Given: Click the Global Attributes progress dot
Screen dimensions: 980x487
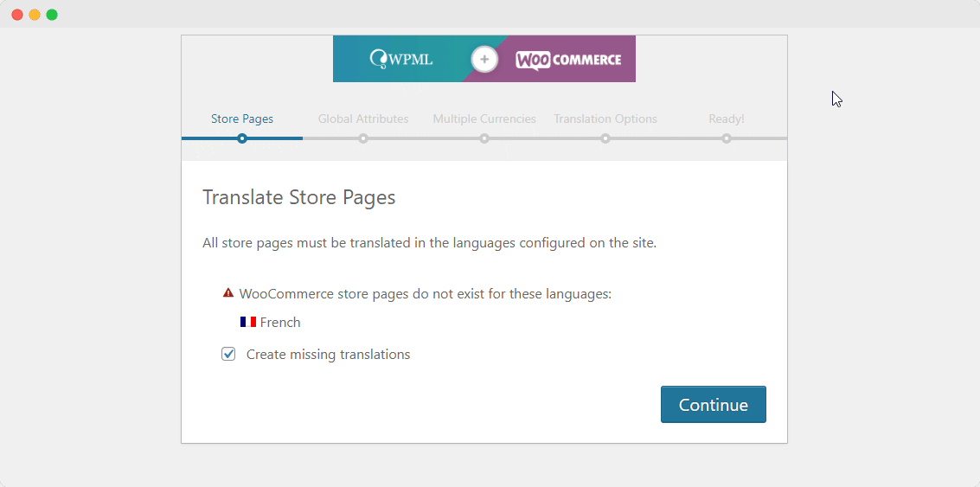Looking at the screenshot, I should 363,138.
